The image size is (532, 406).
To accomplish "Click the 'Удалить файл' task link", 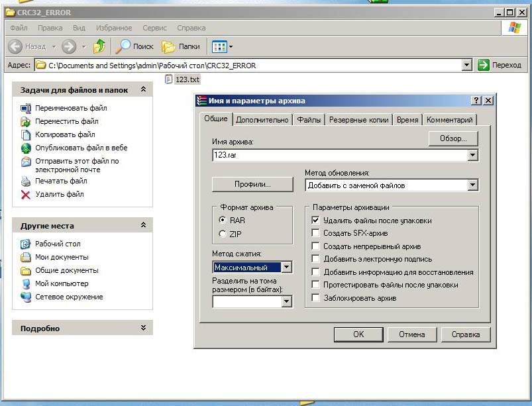I will (60, 194).
